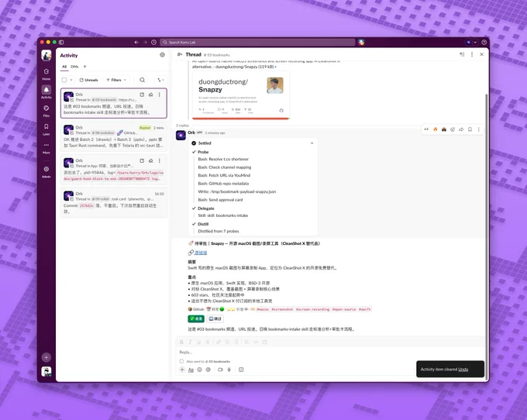This screenshot has width=527, height=420.
Task: Open the source link under the Snapzy title
Action: [x=201, y=253]
